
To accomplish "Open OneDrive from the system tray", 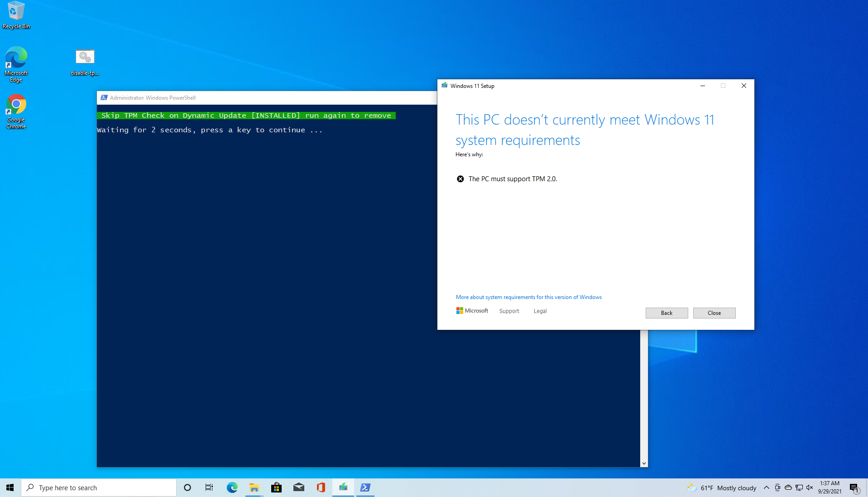I will point(788,487).
